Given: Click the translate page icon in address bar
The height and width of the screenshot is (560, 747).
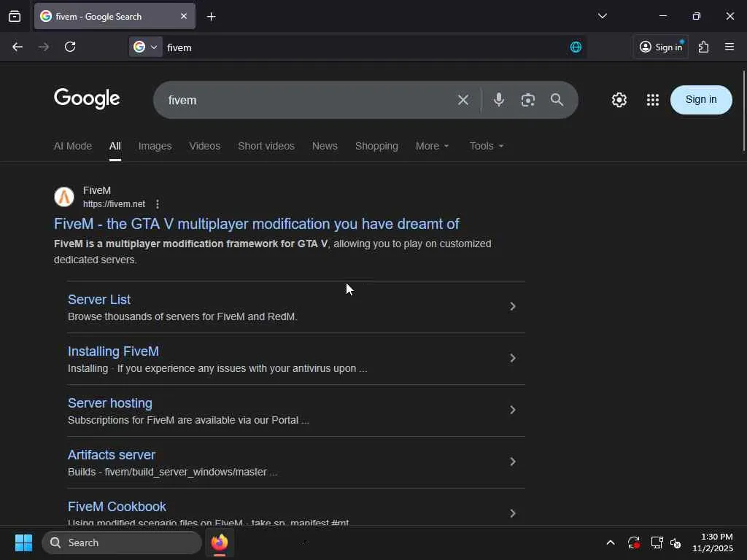Looking at the screenshot, I should tap(576, 47).
